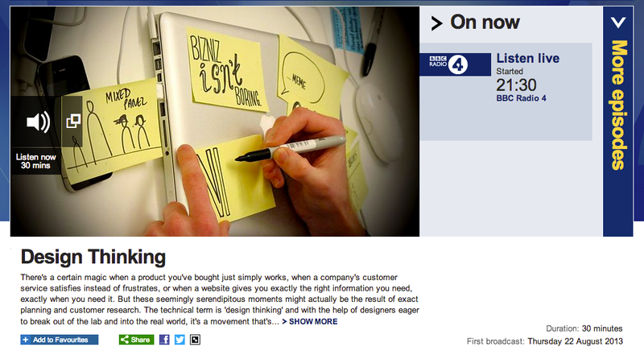Expand description with SHOW MORE
The image size is (644, 355).
pos(310,322)
